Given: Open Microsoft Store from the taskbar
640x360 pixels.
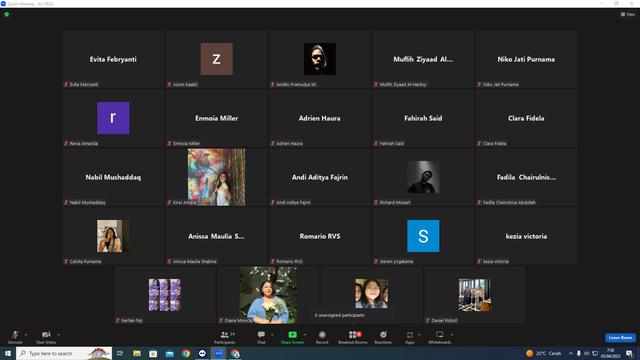Looking at the screenshot, I should (x=153, y=353).
